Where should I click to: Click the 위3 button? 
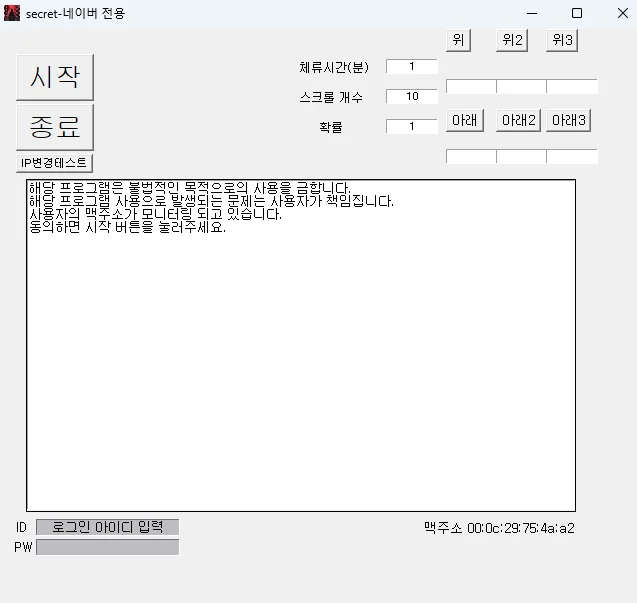click(x=562, y=40)
